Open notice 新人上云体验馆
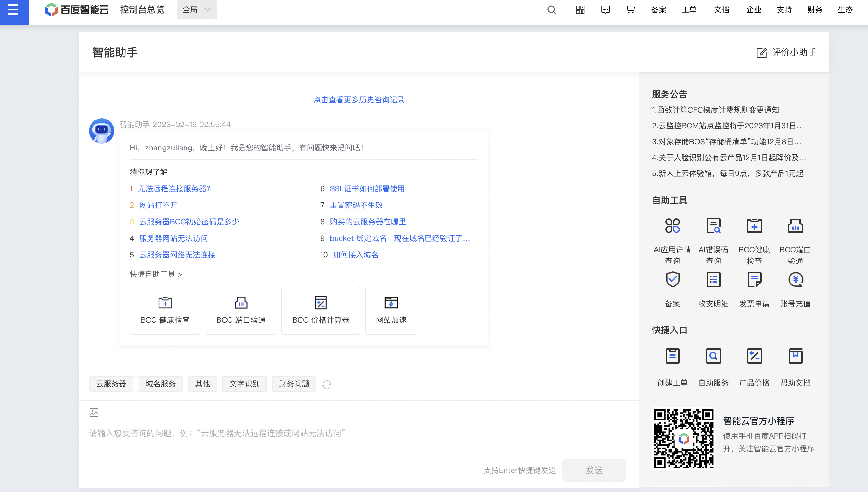 tap(727, 173)
